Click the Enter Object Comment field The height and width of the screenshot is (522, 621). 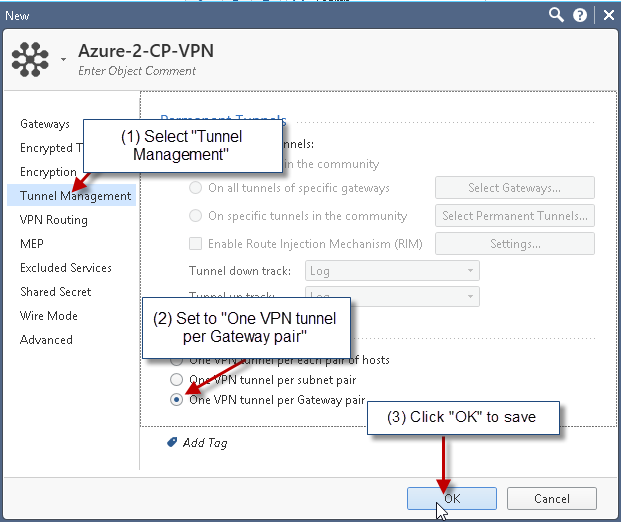(x=137, y=71)
